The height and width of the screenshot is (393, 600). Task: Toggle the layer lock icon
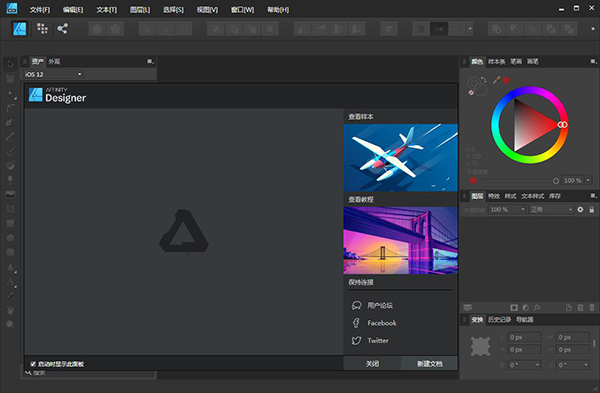click(592, 209)
